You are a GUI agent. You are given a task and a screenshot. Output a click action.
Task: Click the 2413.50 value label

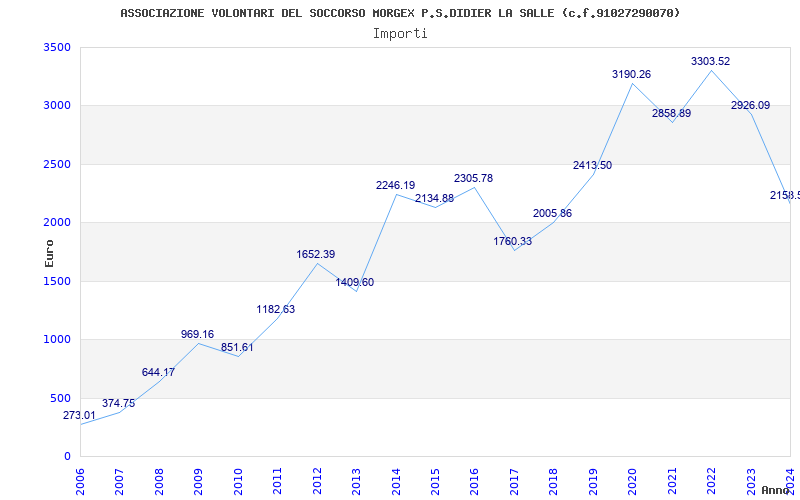click(592, 165)
